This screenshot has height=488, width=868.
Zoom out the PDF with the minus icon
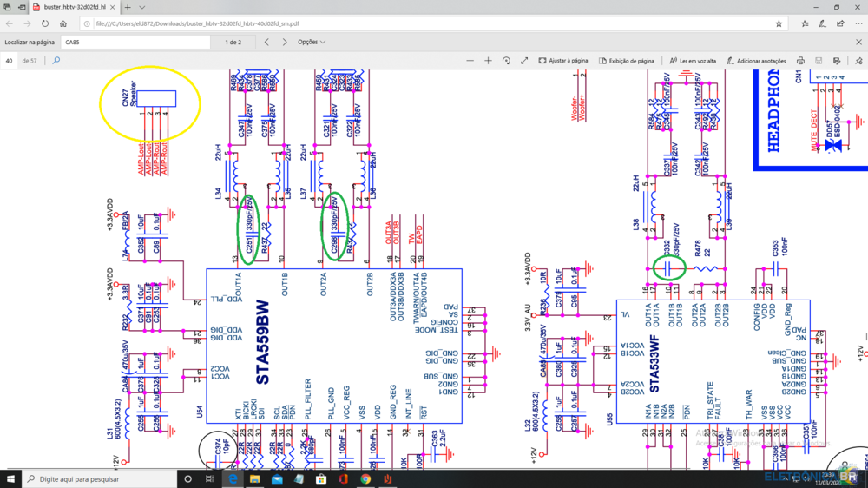[470, 61]
